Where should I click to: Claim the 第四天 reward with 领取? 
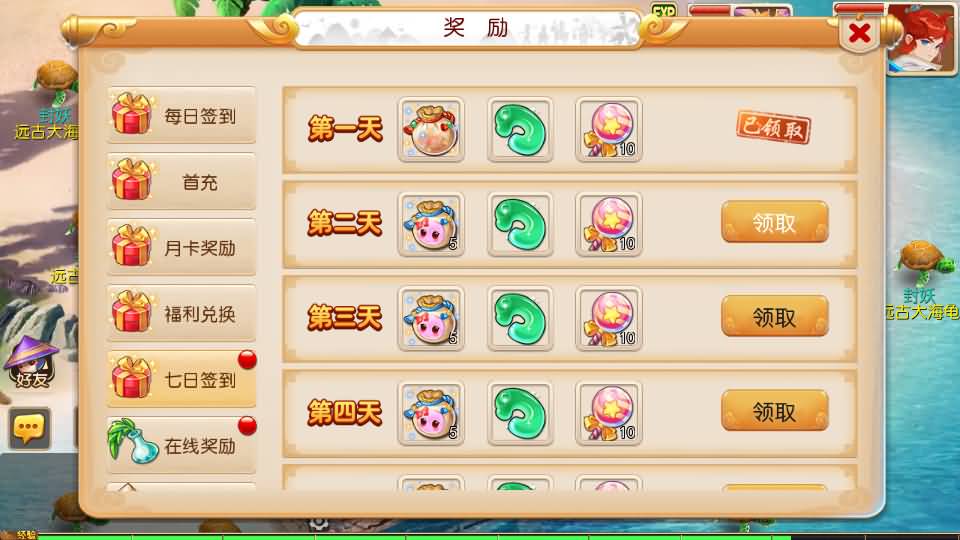774,411
